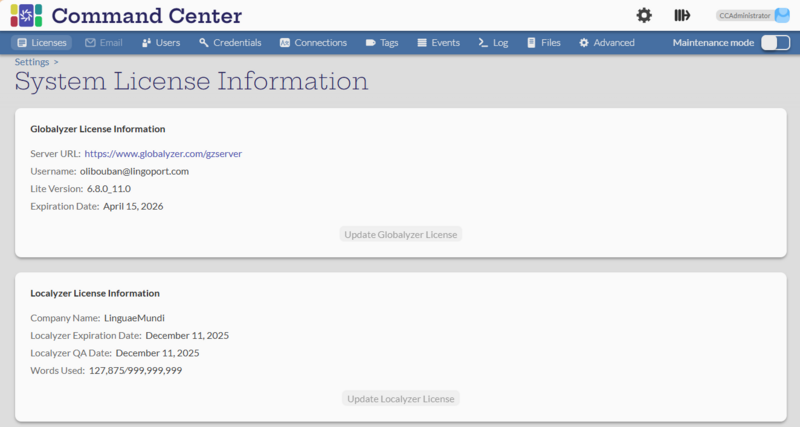Screen dimensions: 800x427
Task: Open the Users tab
Action: (161, 43)
